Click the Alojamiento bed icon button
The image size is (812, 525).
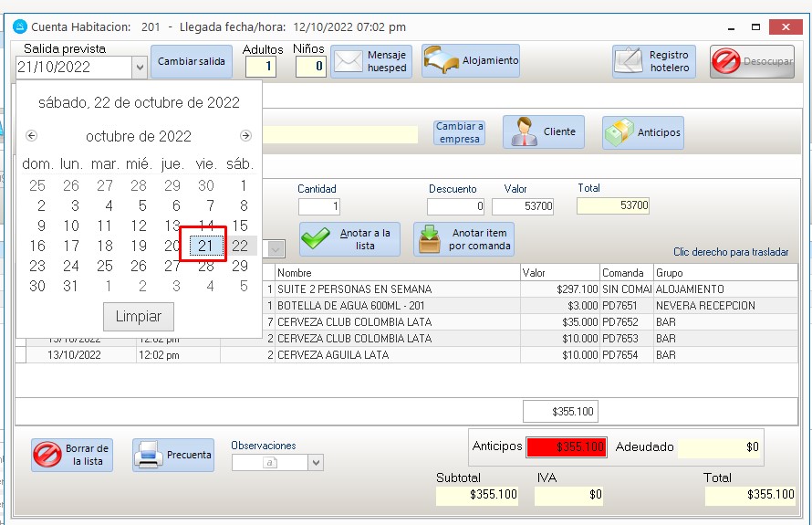click(x=471, y=61)
